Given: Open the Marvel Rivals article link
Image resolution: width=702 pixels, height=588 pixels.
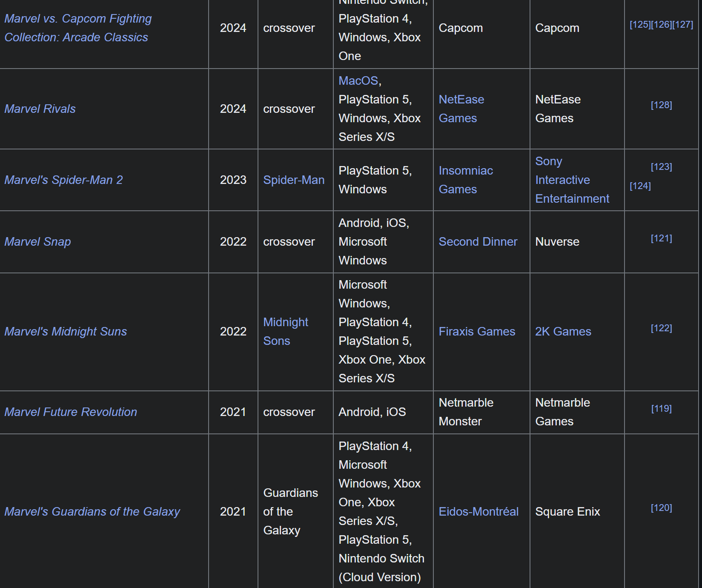Looking at the screenshot, I should (40, 109).
